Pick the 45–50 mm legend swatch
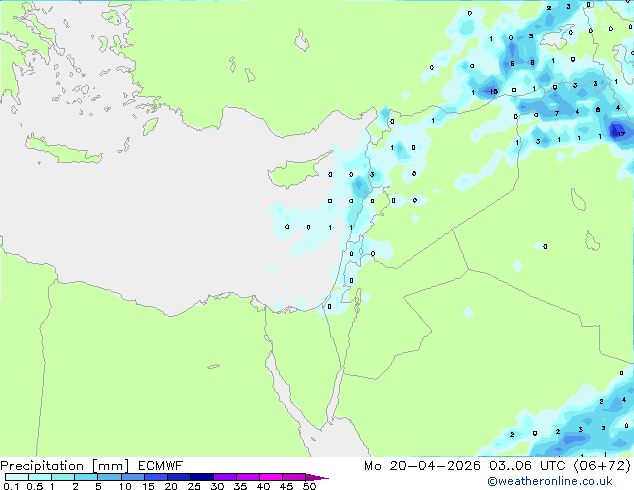 (x=294, y=477)
